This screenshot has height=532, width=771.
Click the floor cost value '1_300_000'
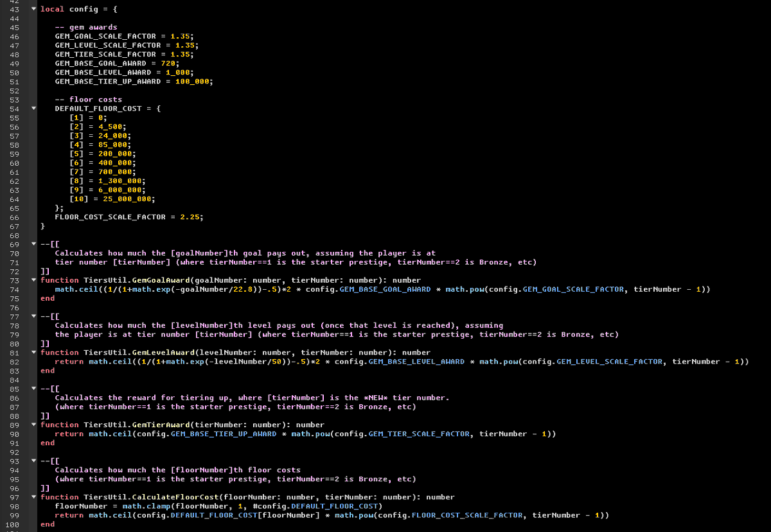click(x=120, y=181)
